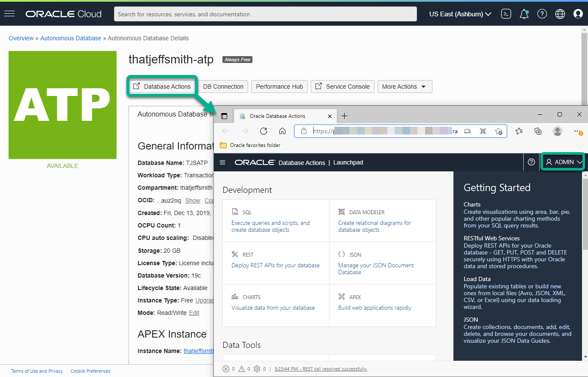This screenshot has height=377, width=588.
Task: Open the REST development card
Action: click(276, 263)
